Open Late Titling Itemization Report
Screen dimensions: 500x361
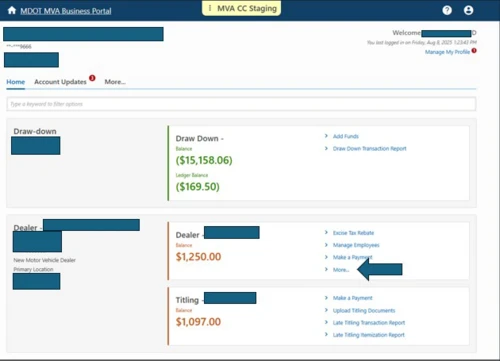tap(369, 335)
